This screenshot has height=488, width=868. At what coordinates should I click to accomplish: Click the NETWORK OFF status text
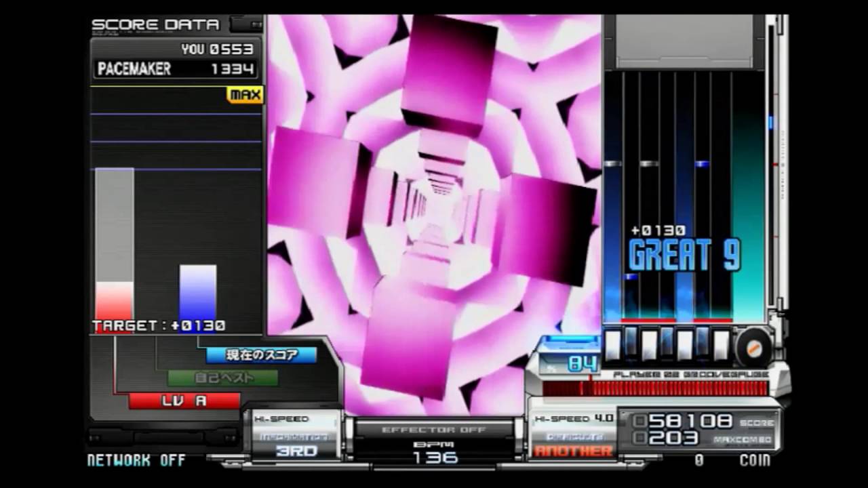pyautogui.click(x=136, y=460)
